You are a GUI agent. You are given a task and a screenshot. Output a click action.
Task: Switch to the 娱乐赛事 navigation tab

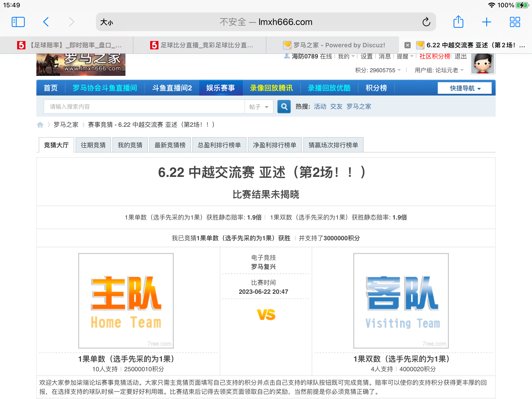coord(221,88)
